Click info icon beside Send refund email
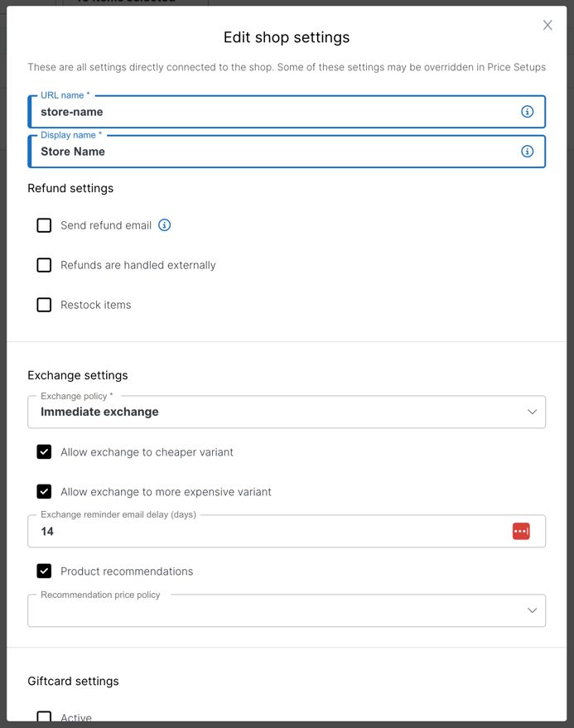 (x=165, y=225)
